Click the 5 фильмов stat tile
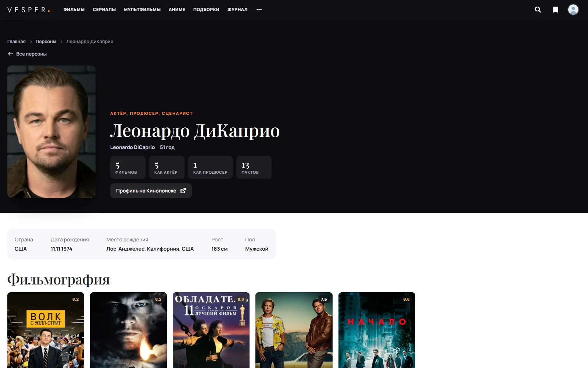 coord(128,167)
